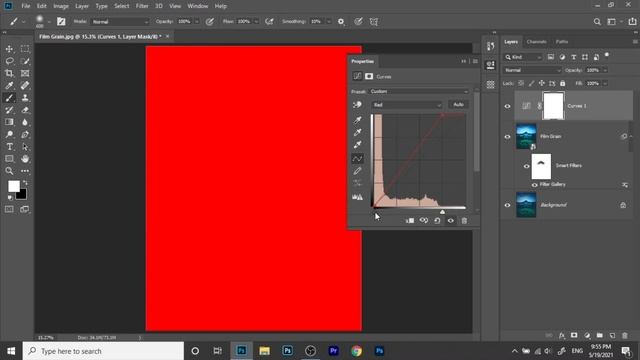Select the Dodge tool
640x360 pixels.
coord(9,134)
